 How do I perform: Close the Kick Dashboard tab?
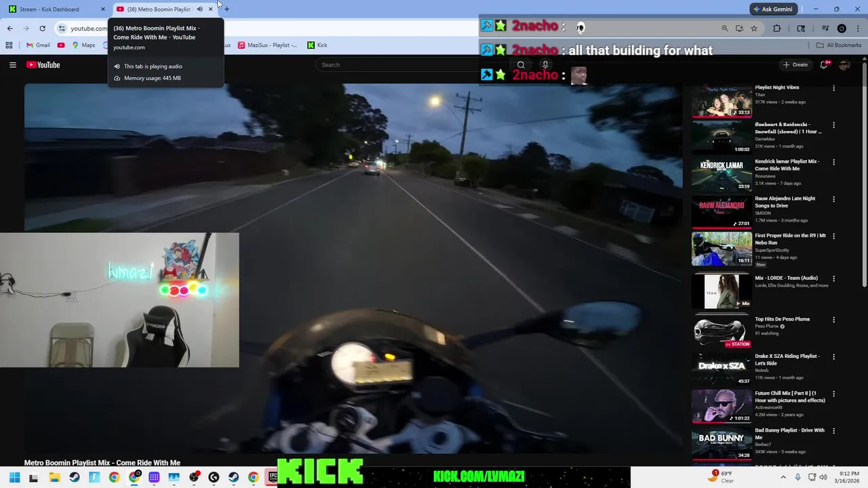(x=103, y=9)
